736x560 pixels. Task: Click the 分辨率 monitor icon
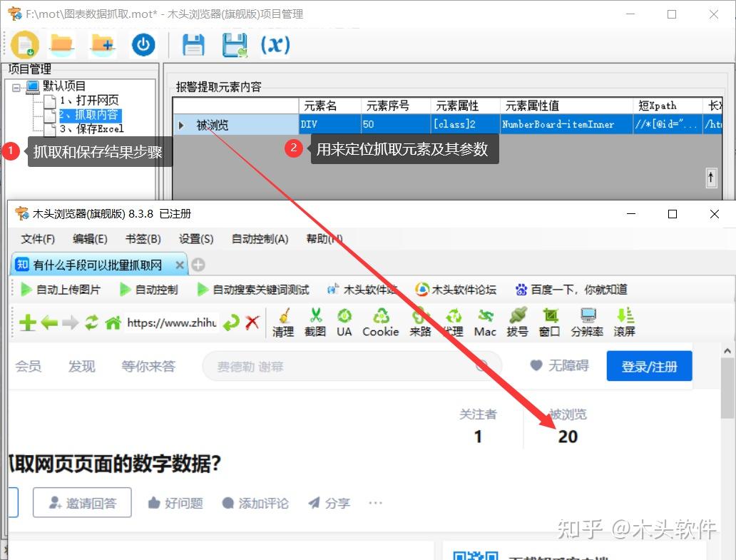[x=587, y=322]
